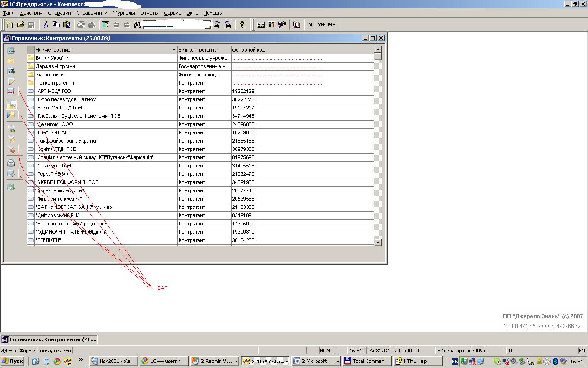The height and width of the screenshot is (368, 588).
Task: Click the M+ memory button
Action: point(321,25)
